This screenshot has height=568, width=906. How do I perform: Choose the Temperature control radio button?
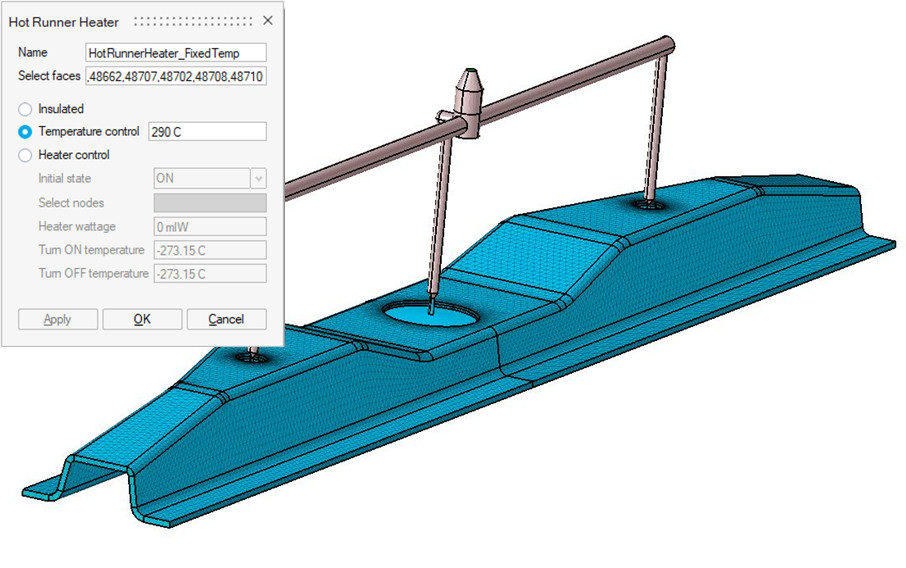25,132
